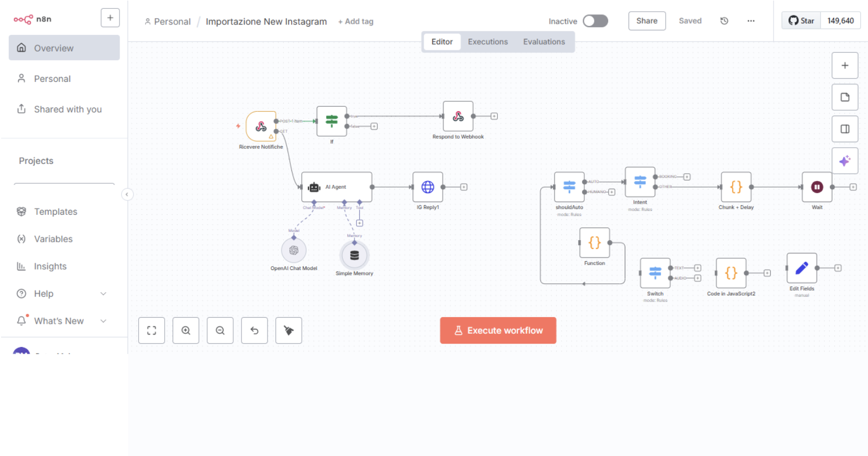Select the Switch node
The image size is (868, 456).
click(655, 273)
